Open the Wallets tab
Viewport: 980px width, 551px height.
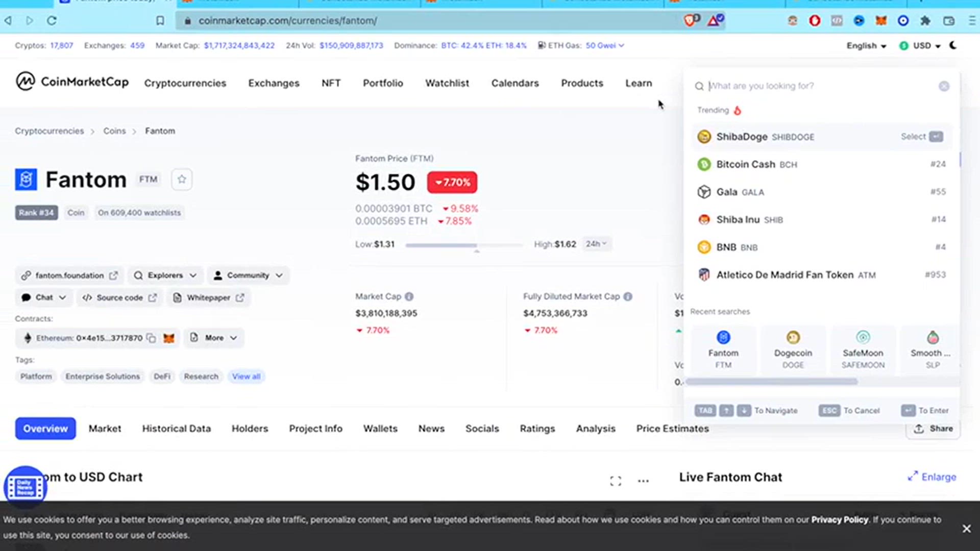click(380, 429)
